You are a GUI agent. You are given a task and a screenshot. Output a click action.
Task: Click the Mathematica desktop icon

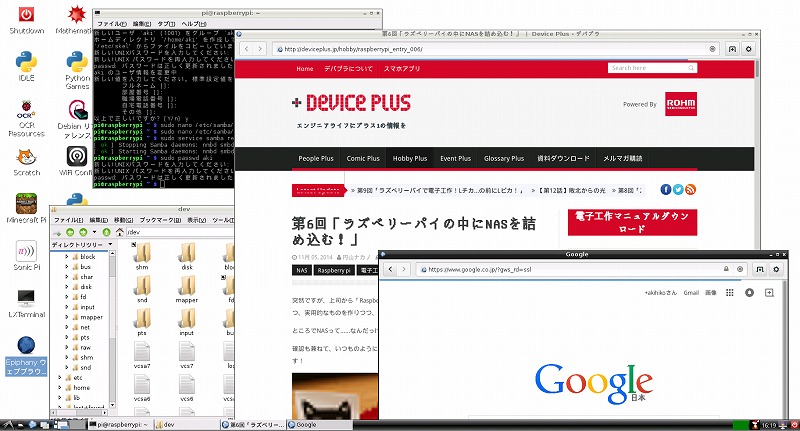(x=76, y=19)
